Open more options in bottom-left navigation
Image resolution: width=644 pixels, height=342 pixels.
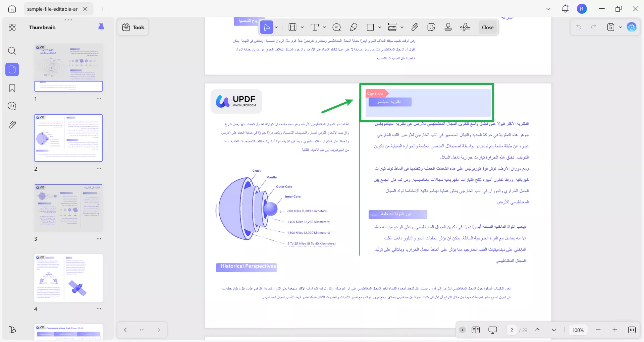coord(142,330)
